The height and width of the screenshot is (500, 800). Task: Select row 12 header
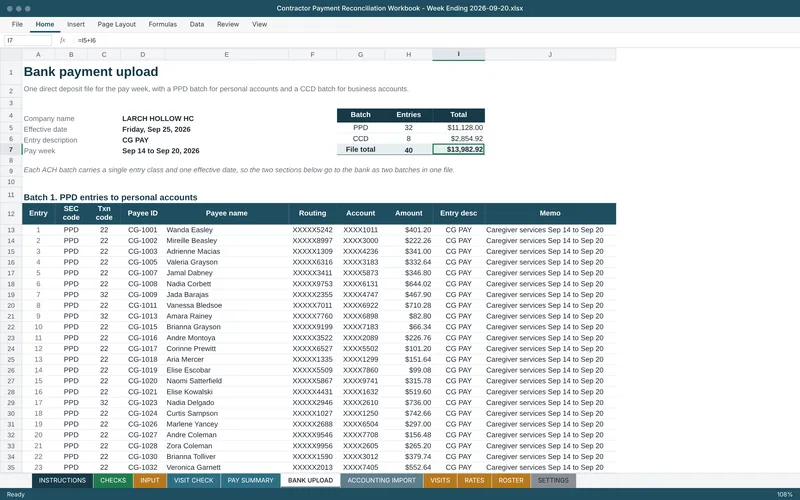(11, 214)
